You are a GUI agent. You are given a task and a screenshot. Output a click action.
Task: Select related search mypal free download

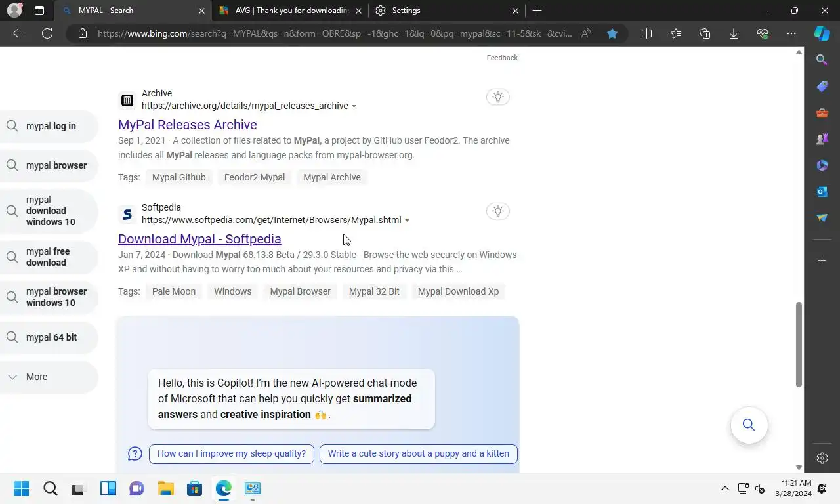[x=49, y=257]
